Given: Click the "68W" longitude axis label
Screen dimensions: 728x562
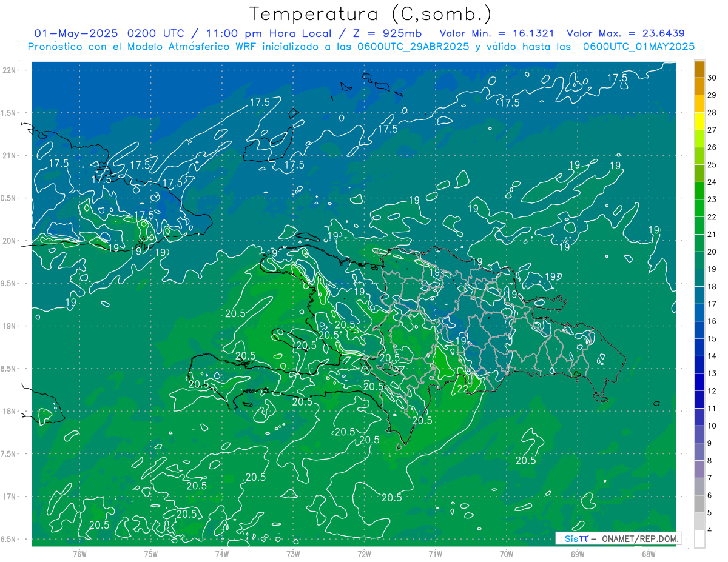Looking at the screenshot, I should pos(649,554).
